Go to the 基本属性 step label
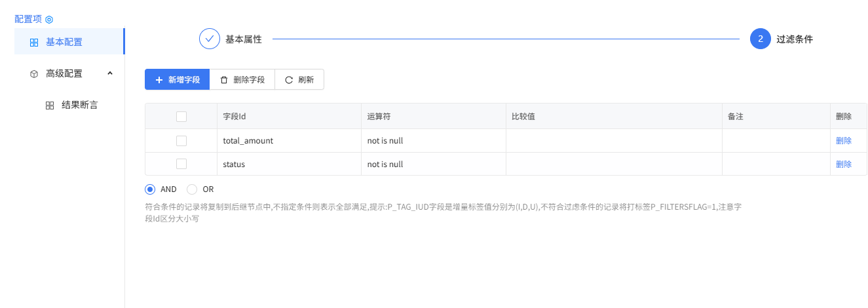 pos(244,39)
